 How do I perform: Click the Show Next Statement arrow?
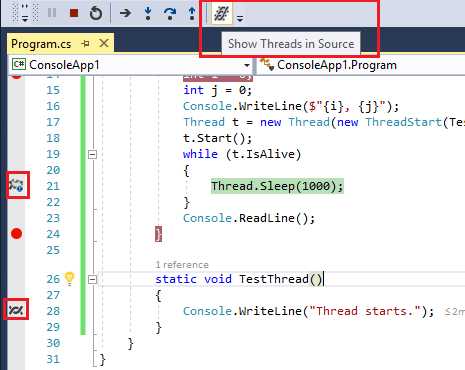click(x=125, y=13)
